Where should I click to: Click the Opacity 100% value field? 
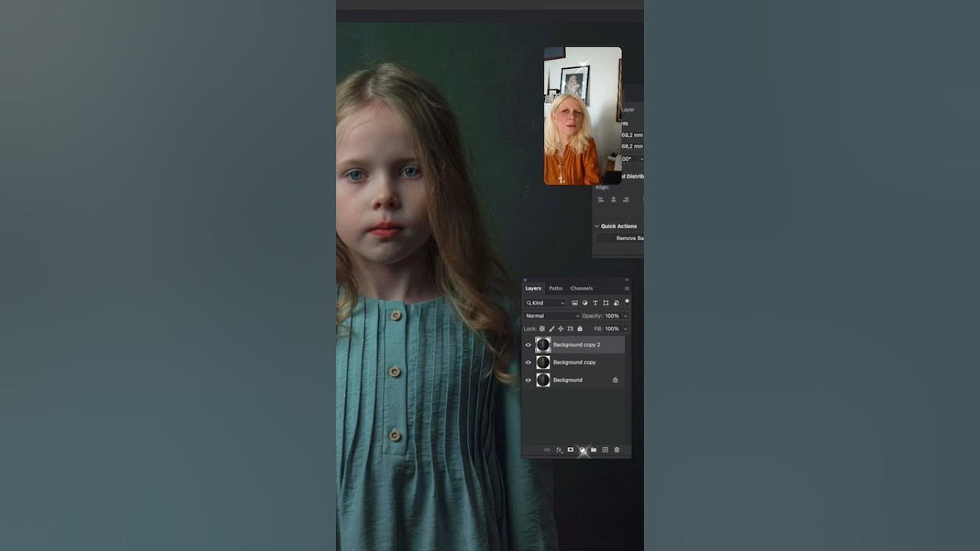click(x=612, y=316)
